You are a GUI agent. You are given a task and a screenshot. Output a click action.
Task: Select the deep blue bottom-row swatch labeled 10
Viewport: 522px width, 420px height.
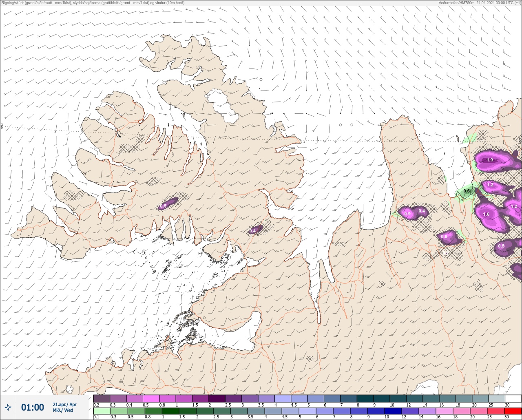(x=393, y=411)
